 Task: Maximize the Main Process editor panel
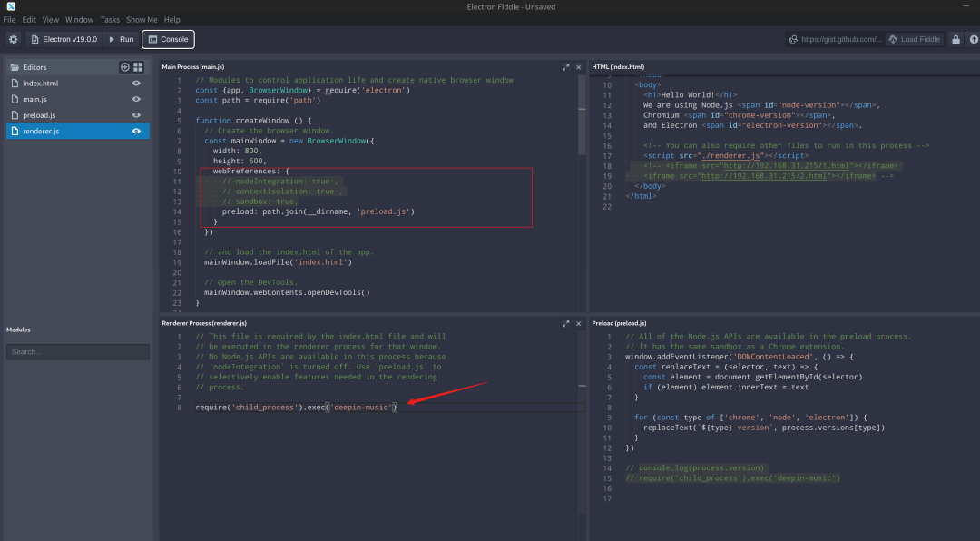coord(565,67)
